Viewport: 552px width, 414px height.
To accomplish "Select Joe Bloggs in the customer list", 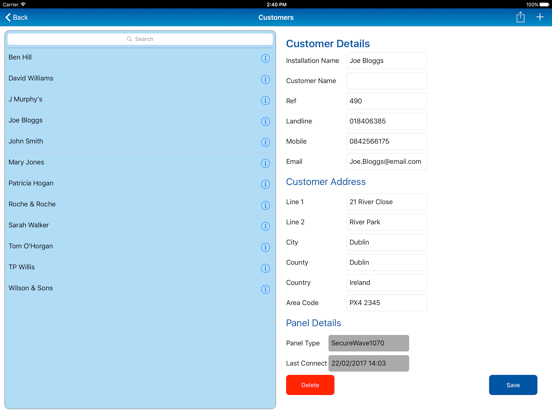I will pos(140,121).
